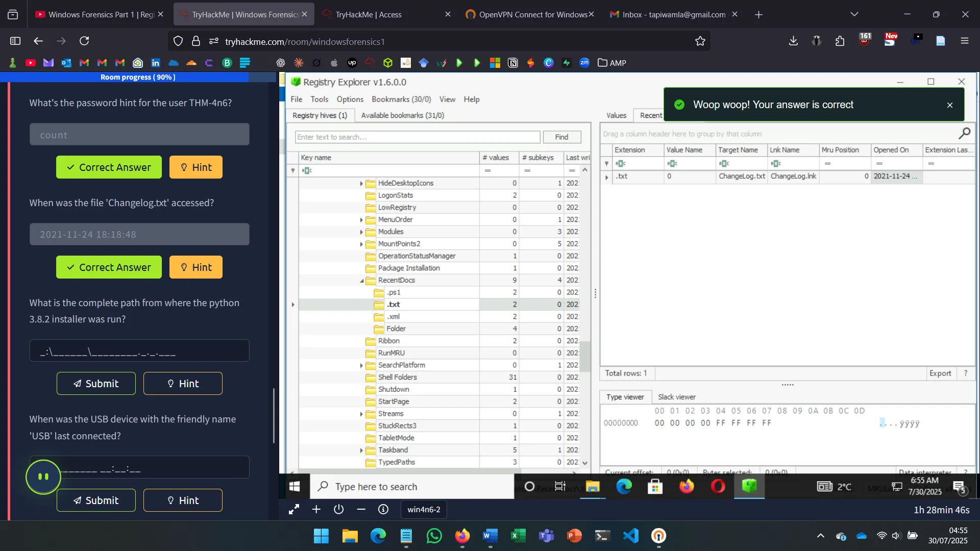The height and width of the screenshot is (551, 980).
Task: Click the VM power icon
Action: pyautogui.click(x=339, y=509)
